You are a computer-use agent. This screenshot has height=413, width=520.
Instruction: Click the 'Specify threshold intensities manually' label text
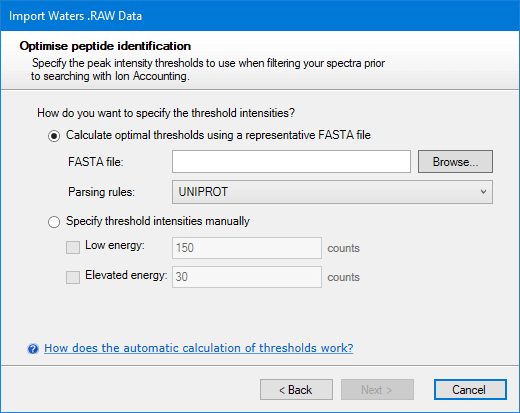pyautogui.click(x=158, y=221)
